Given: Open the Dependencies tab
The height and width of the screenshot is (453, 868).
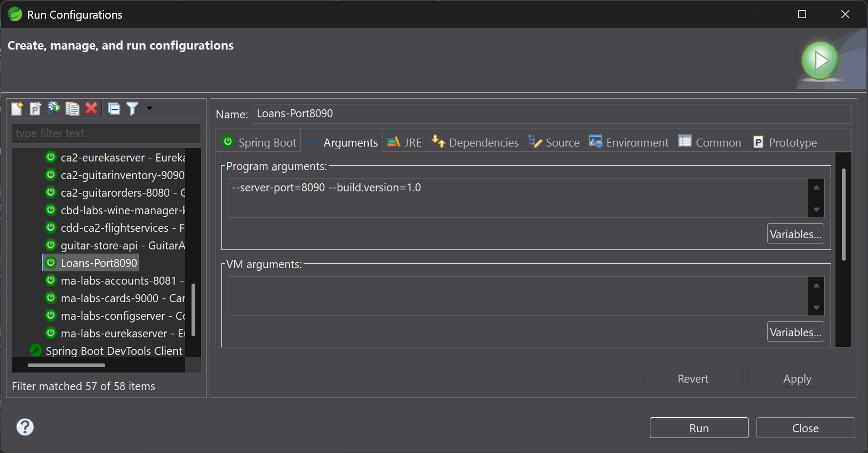Looking at the screenshot, I should point(475,142).
